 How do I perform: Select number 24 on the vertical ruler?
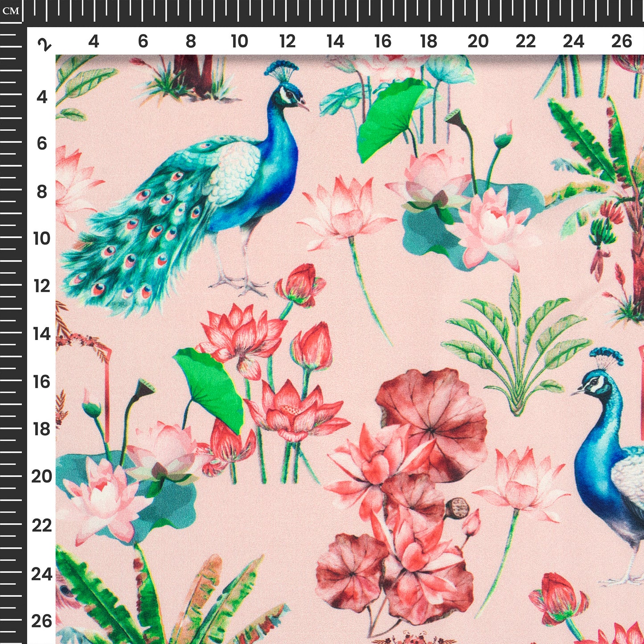tap(42, 574)
